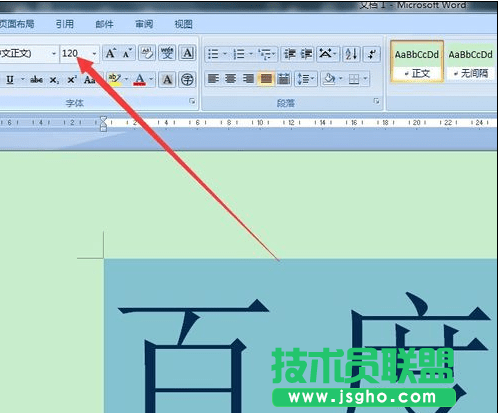Open the 审阅 ribbon tab

coord(144,24)
